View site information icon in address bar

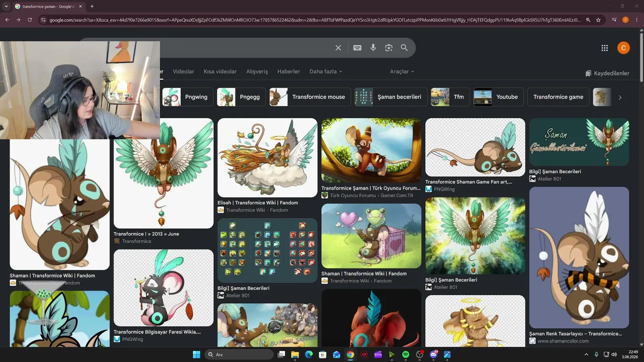coord(43,20)
